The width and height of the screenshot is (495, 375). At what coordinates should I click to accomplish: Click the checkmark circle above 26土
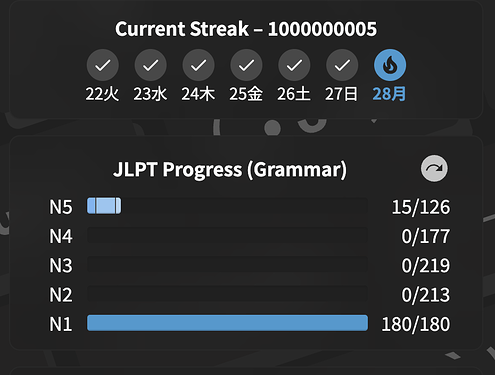click(x=294, y=65)
